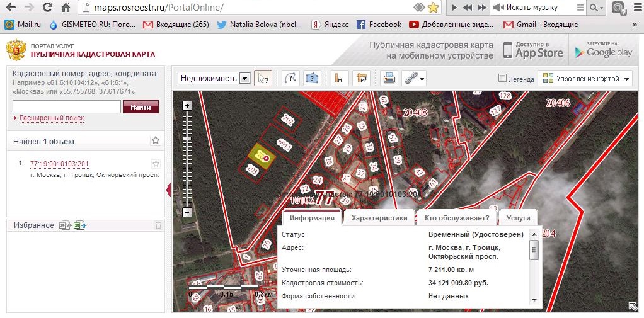Activate the polygon area query tool
644x318 pixels.
tap(312, 78)
